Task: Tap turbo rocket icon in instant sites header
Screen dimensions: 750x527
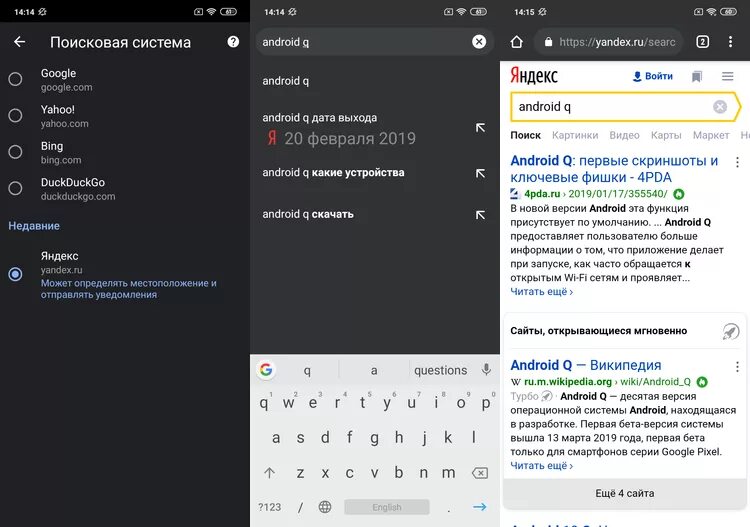Action: point(730,331)
